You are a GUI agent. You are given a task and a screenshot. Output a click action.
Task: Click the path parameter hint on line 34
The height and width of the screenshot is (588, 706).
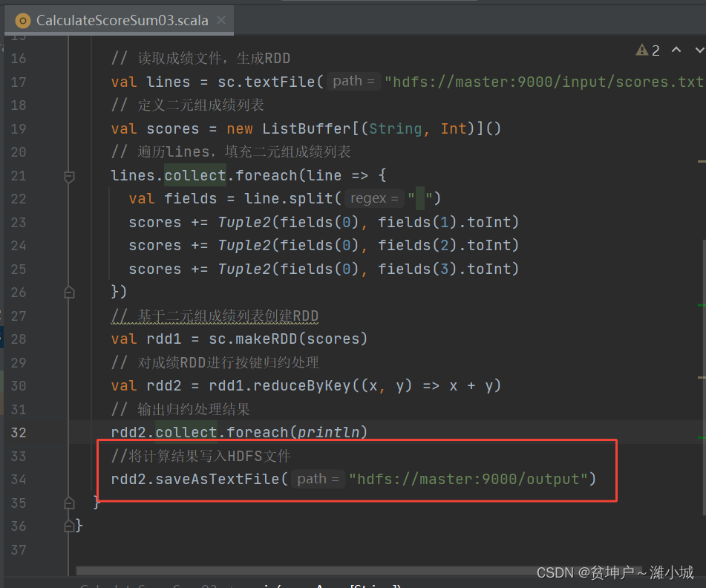coord(318,479)
